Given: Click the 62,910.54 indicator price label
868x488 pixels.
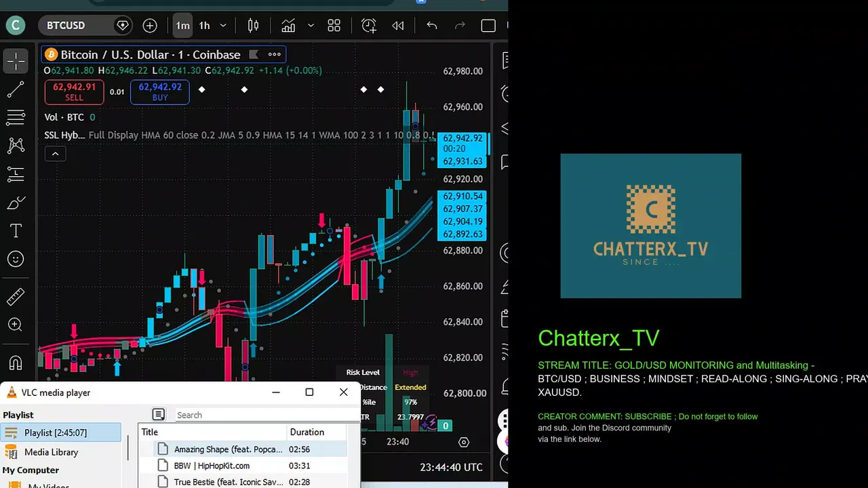Looking at the screenshot, I should tap(462, 197).
